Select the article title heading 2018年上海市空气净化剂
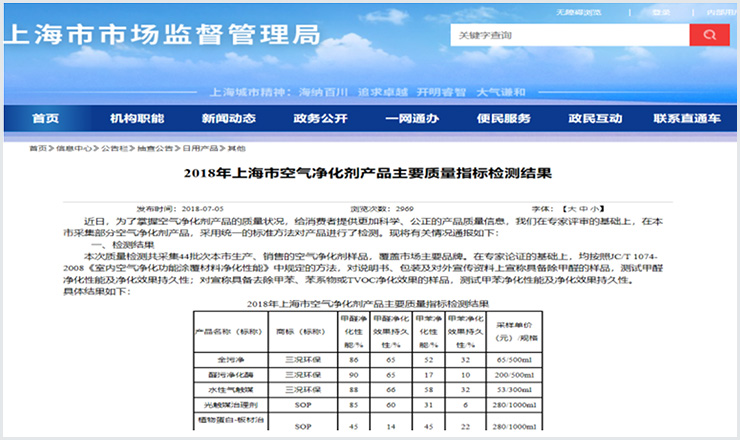This screenshot has height=440, width=740. [x=368, y=173]
